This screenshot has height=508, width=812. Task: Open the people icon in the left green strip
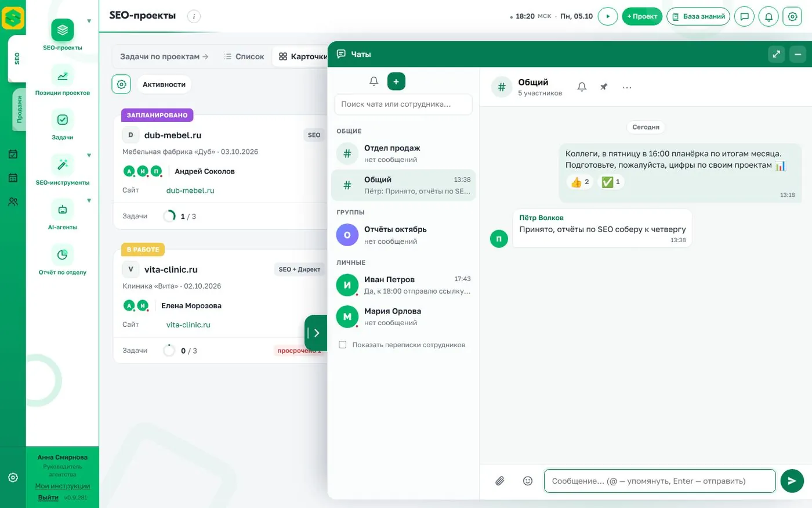pyautogui.click(x=13, y=202)
